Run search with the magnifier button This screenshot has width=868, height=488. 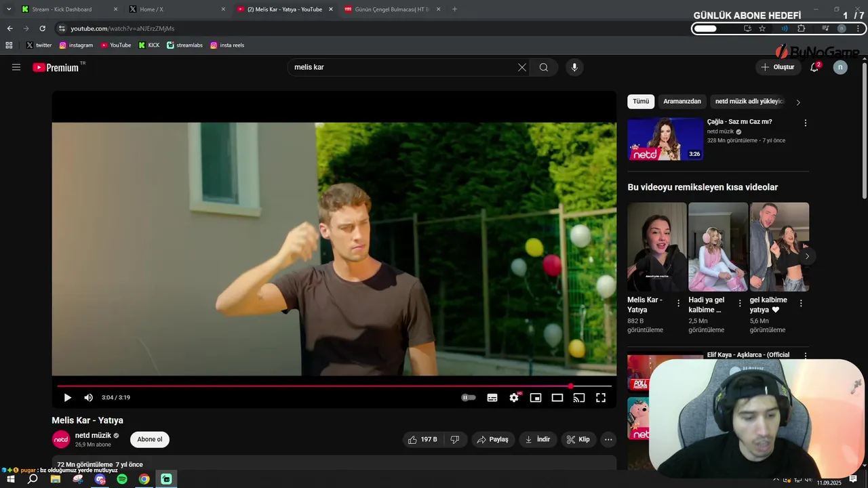[x=544, y=67]
